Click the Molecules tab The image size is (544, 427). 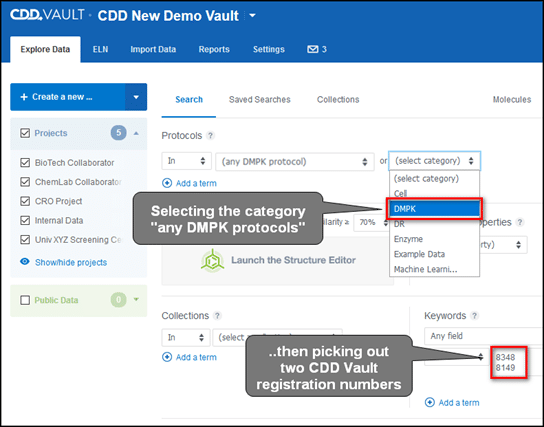(x=512, y=100)
